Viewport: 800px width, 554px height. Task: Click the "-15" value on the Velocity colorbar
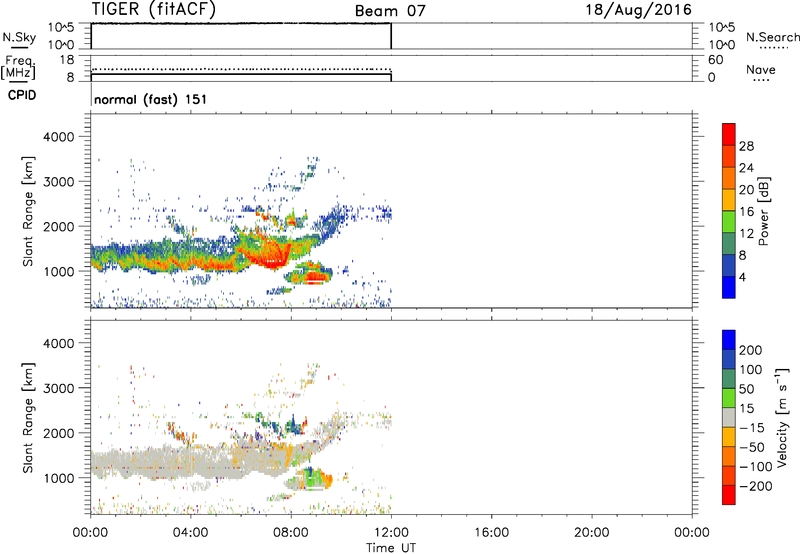pyautogui.click(x=752, y=428)
